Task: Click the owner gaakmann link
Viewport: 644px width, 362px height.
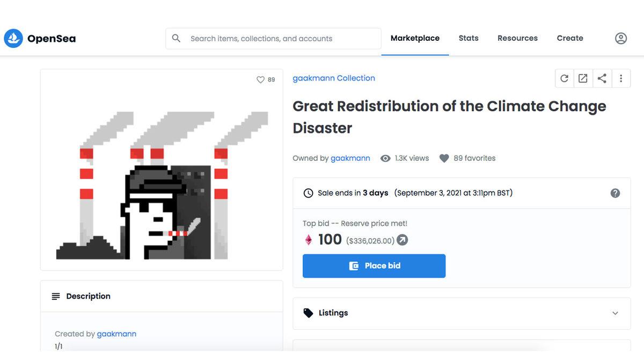Action: pos(350,158)
